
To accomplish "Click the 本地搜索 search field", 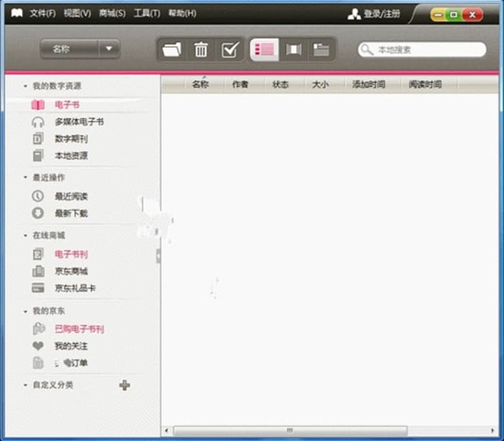I will [426, 50].
